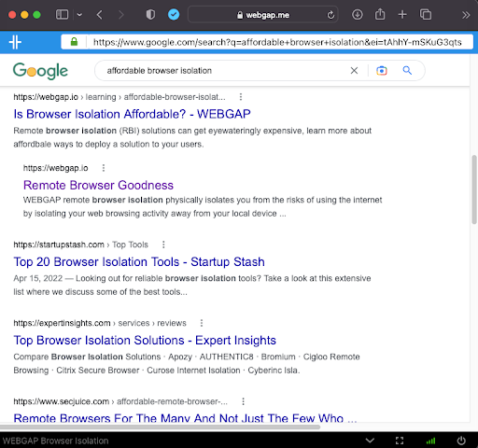Open sidebar options dropdown arrow
This screenshot has height=448, width=478.
pos(79,15)
